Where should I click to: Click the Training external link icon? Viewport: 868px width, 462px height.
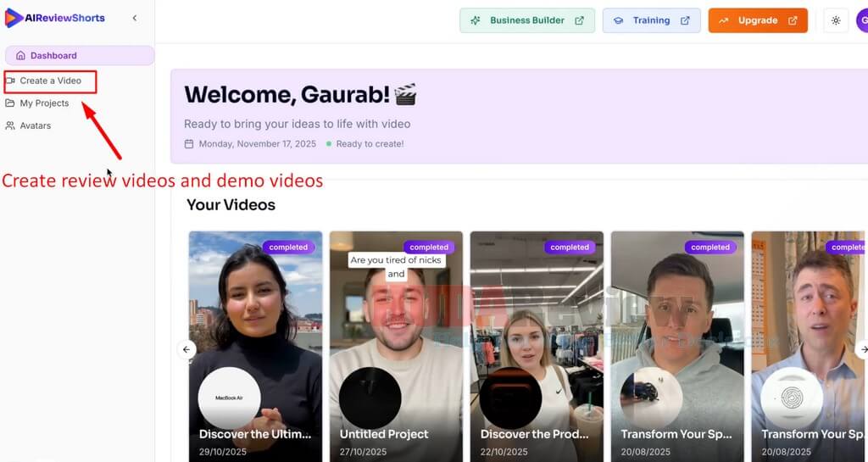(x=685, y=20)
